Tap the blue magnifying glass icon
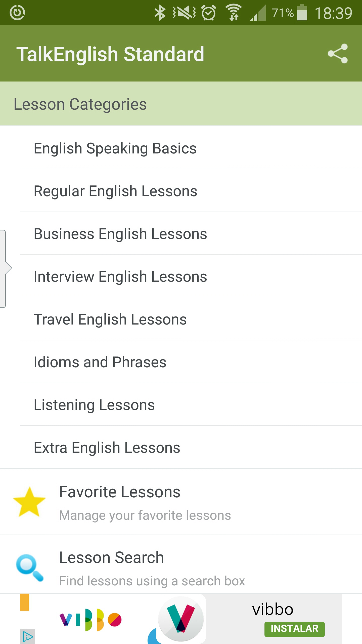Image resolution: width=362 pixels, height=644 pixels. (x=29, y=568)
